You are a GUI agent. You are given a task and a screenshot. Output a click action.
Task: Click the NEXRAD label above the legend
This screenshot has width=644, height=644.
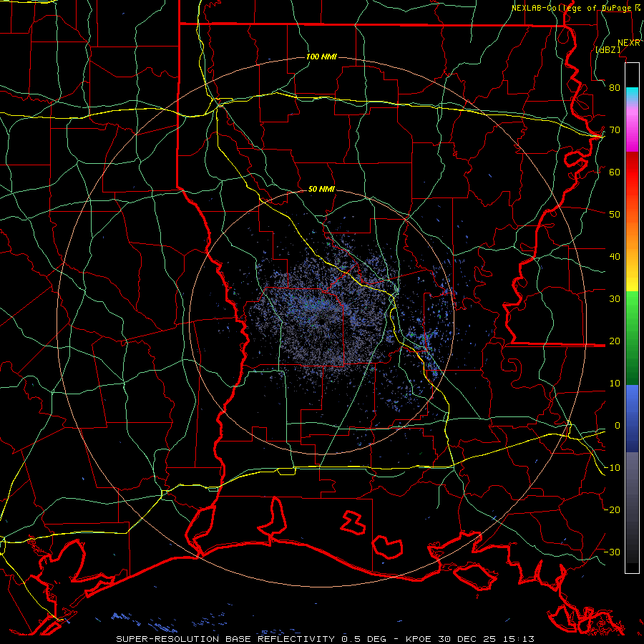click(x=629, y=43)
